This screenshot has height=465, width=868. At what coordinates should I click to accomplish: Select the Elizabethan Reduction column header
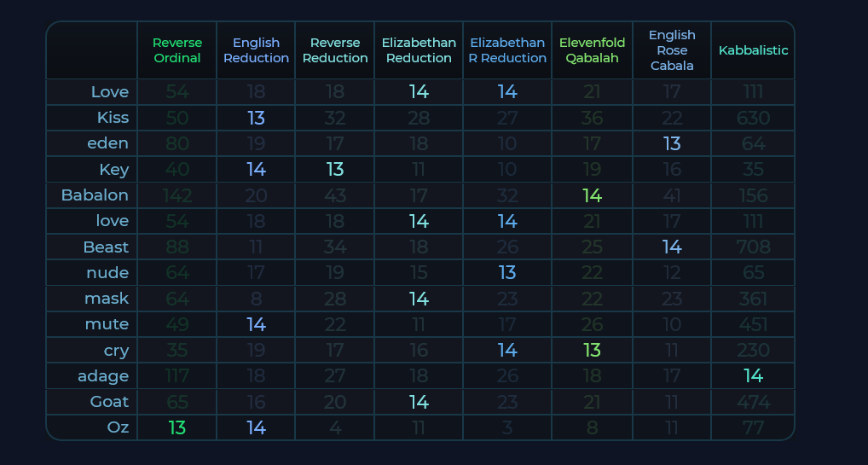point(419,50)
